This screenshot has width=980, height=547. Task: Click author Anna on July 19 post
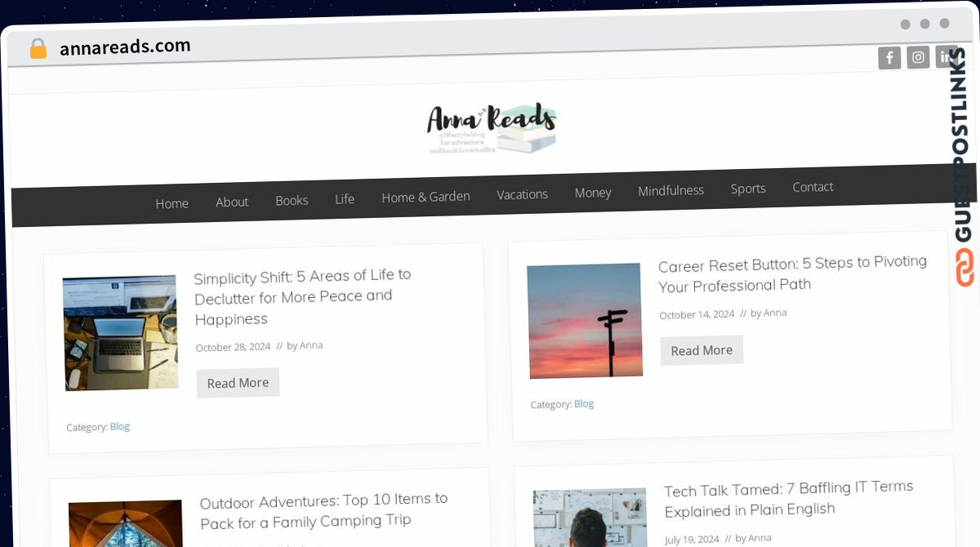click(x=759, y=538)
